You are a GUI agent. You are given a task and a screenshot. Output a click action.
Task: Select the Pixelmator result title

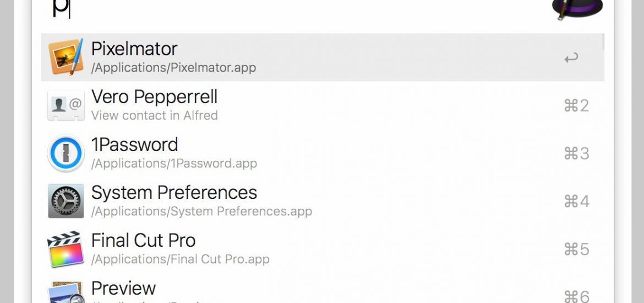tap(134, 48)
